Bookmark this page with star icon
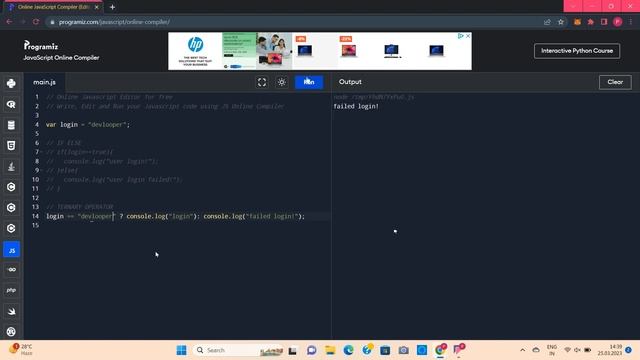This screenshot has height=360, width=640. (x=561, y=22)
